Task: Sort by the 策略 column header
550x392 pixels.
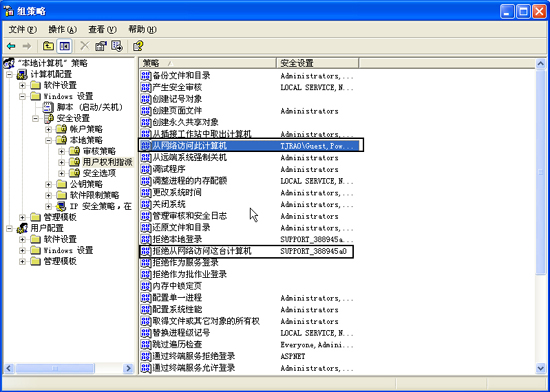Action: pos(208,63)
